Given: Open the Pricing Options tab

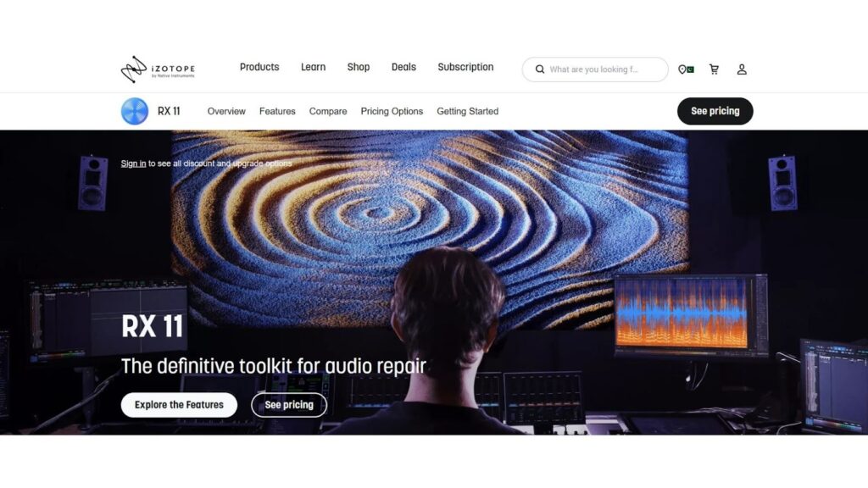Looking at the screenshot, I should click(x=392, y=111).
